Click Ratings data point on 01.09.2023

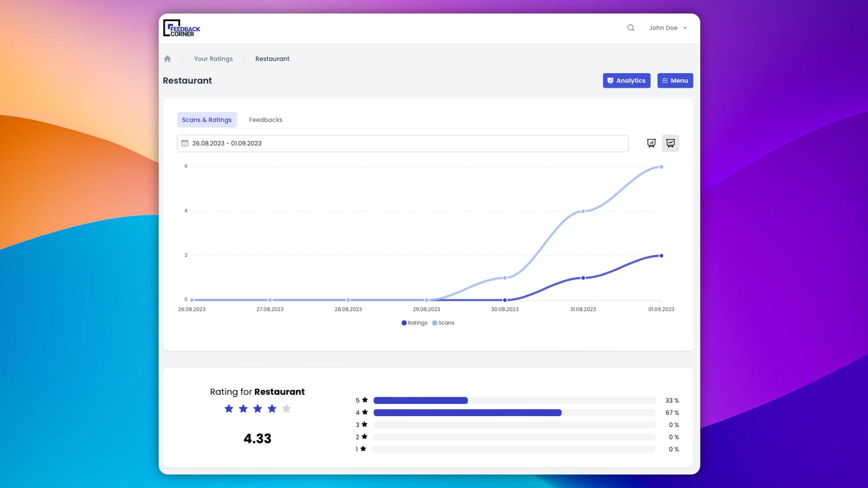click(x=661, y=256)
